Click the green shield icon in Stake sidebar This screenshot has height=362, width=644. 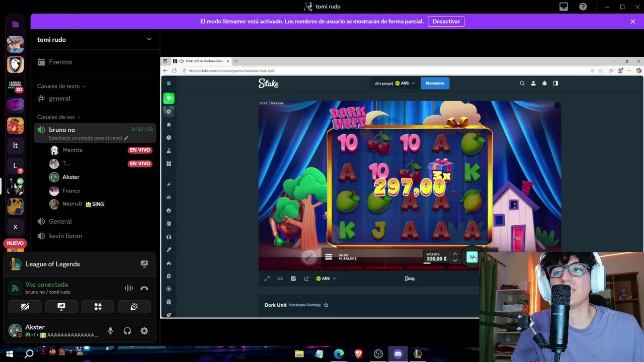click(x=169, y=99)
